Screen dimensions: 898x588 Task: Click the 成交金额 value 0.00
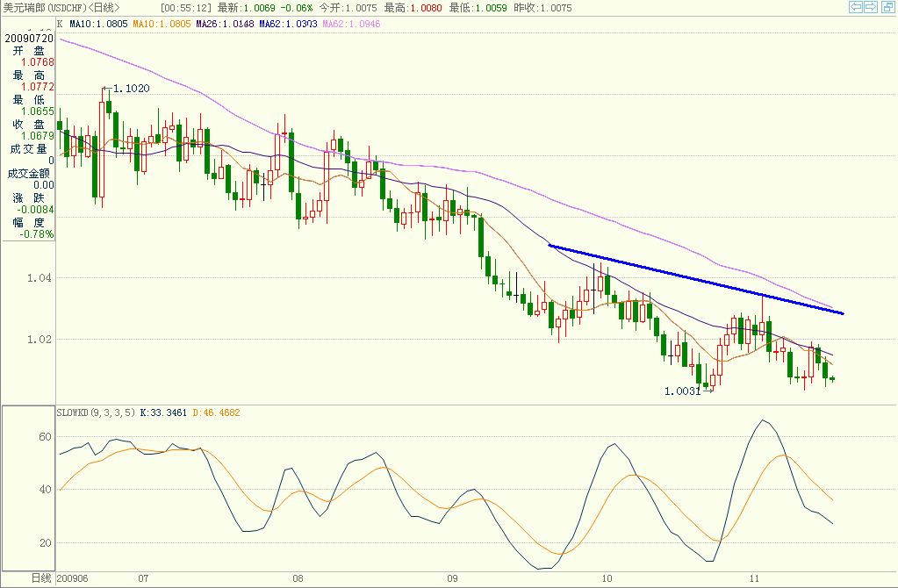(x=44, y=185)
